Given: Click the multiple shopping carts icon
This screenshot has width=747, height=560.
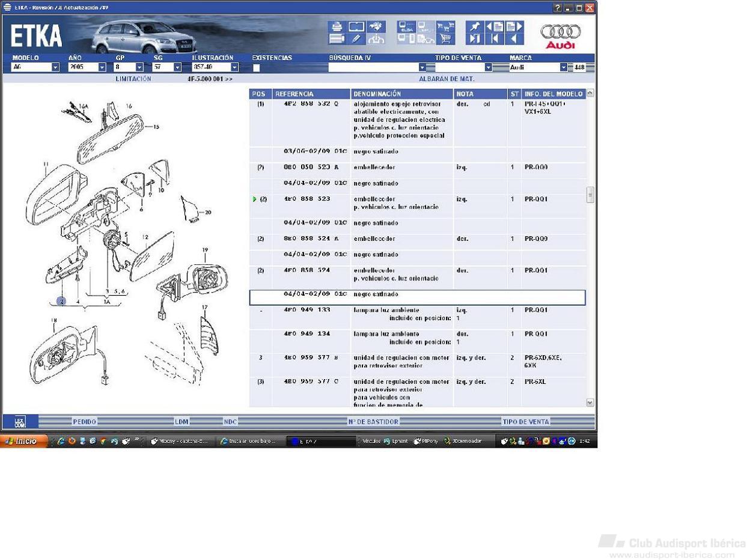Looking at the screenshot, I should [445, 27].
